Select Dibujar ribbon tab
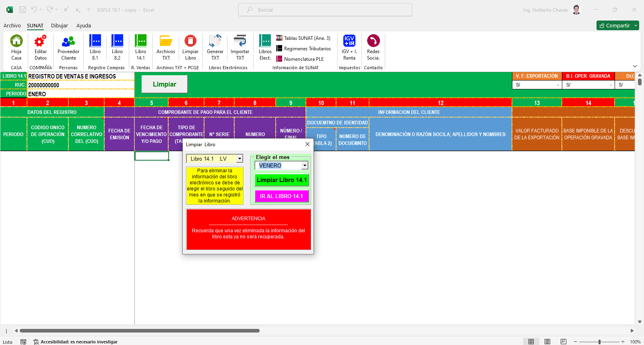Image resolution: width=644 pixels, height=345 pixels. click(60, 25)
